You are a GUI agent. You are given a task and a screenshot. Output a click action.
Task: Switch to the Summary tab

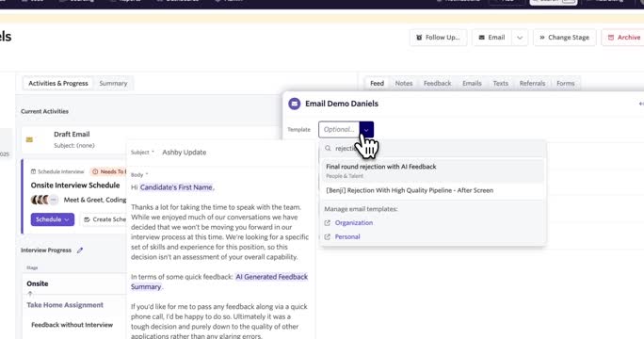coord(113,83)
